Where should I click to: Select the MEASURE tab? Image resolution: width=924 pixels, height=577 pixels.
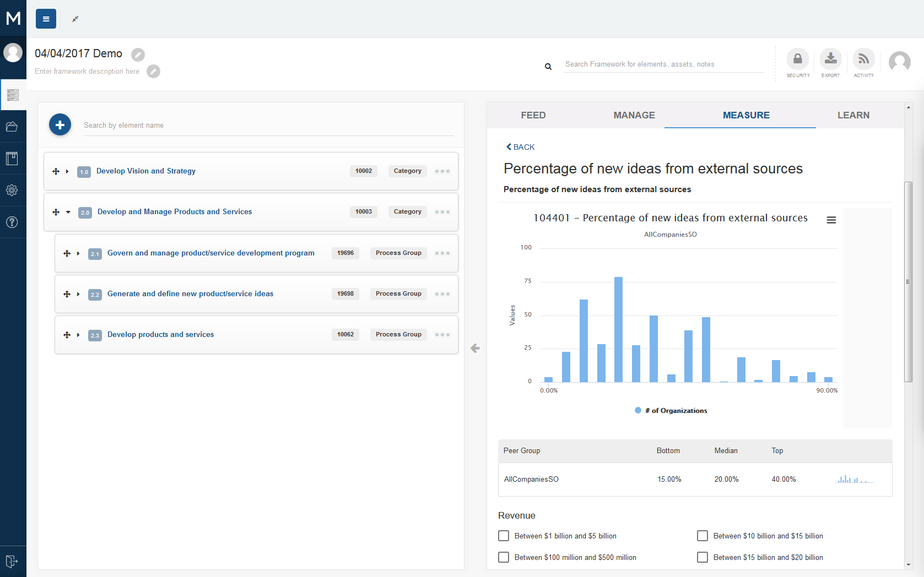pyautogui.click(x=746, y=115)
